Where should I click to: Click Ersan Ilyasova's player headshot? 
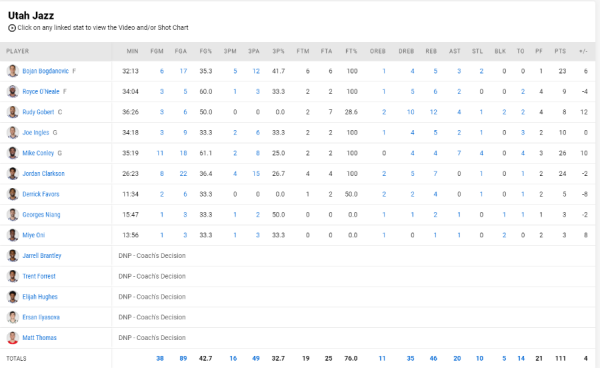pos(13,317)
